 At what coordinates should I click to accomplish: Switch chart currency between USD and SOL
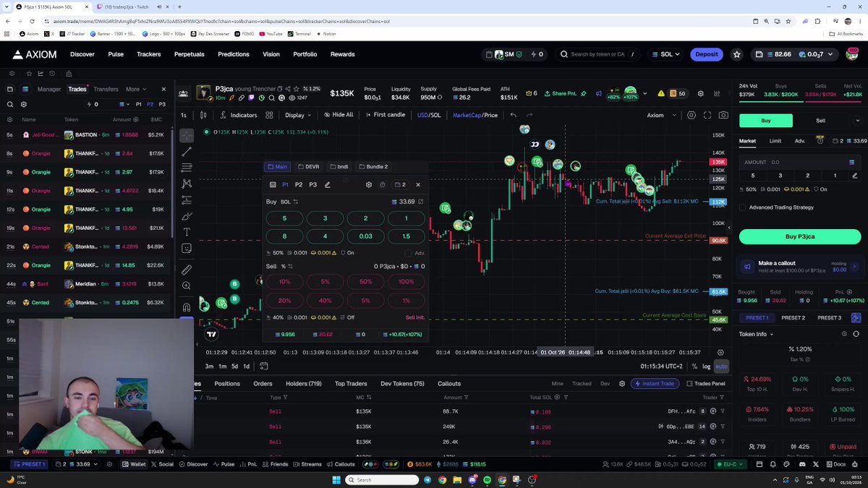[428, 115]
